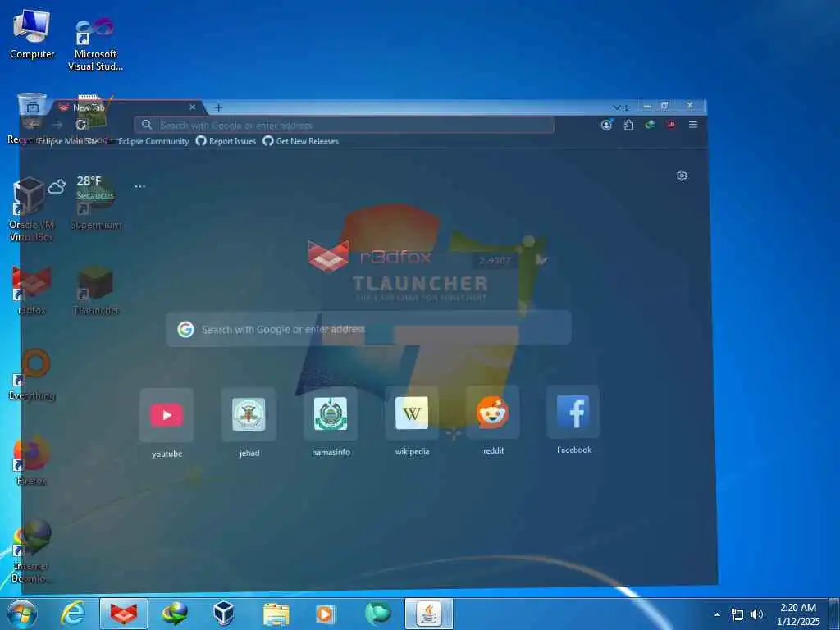Open the Report Issues bookmark

point(226,141)
